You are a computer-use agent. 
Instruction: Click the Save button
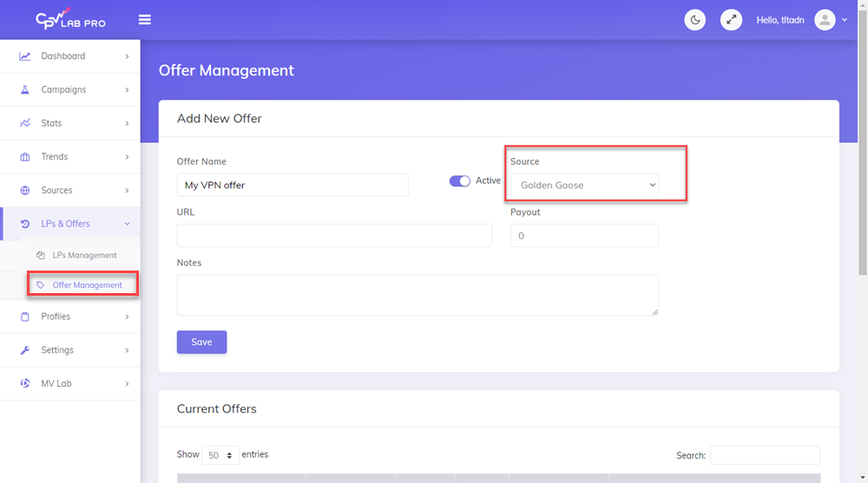201,343
